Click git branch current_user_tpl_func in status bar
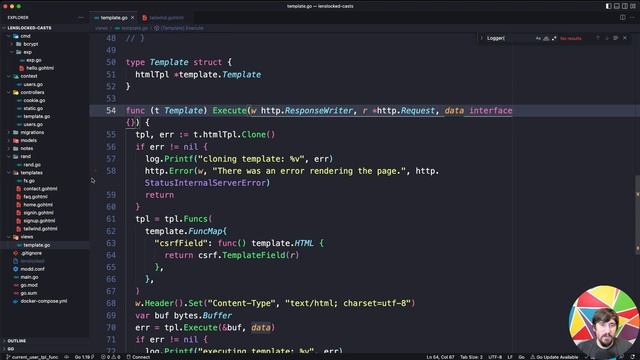The height and width of the screenshot is (360, 640). [32, 357]
